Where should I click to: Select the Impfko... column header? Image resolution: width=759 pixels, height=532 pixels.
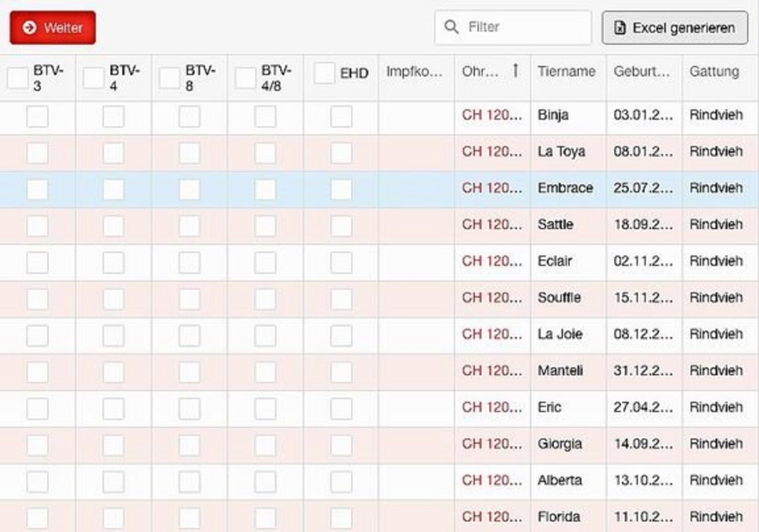(x=414, y=72)
